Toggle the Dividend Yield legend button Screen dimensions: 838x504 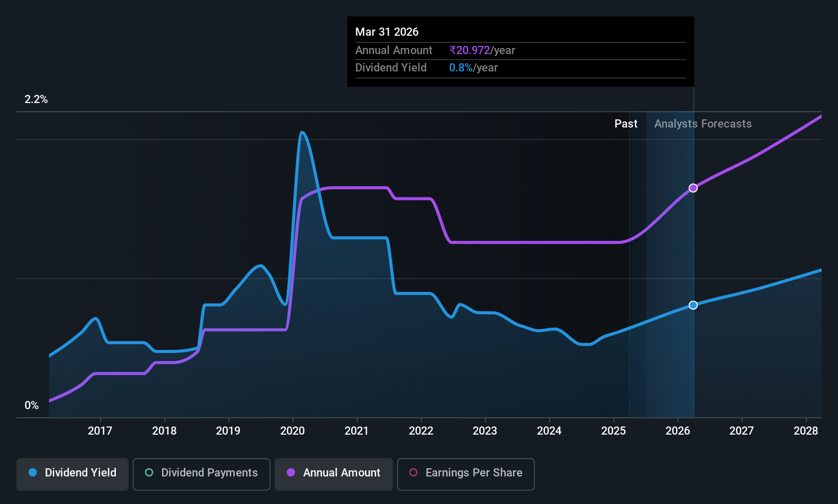(72, 474)
